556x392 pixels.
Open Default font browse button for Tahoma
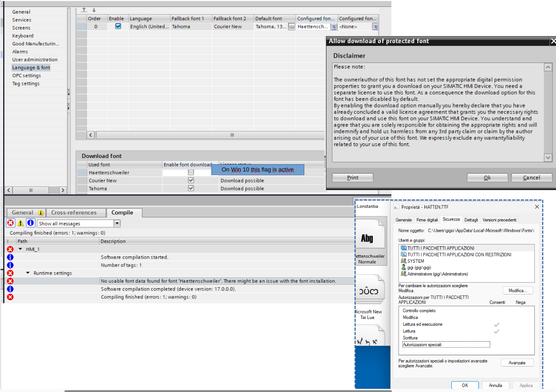point(292,27)
